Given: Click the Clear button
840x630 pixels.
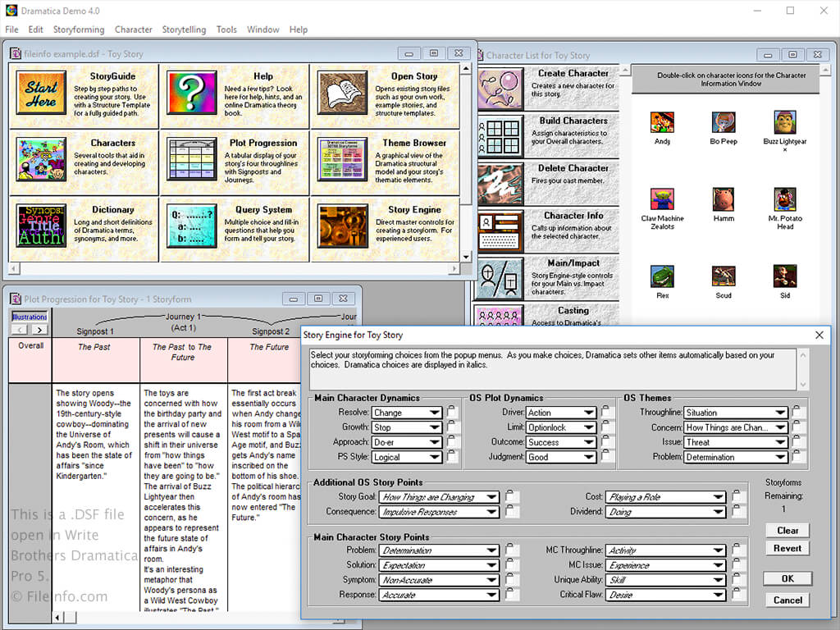Looking at the screenshot, I should click(787, 531).
